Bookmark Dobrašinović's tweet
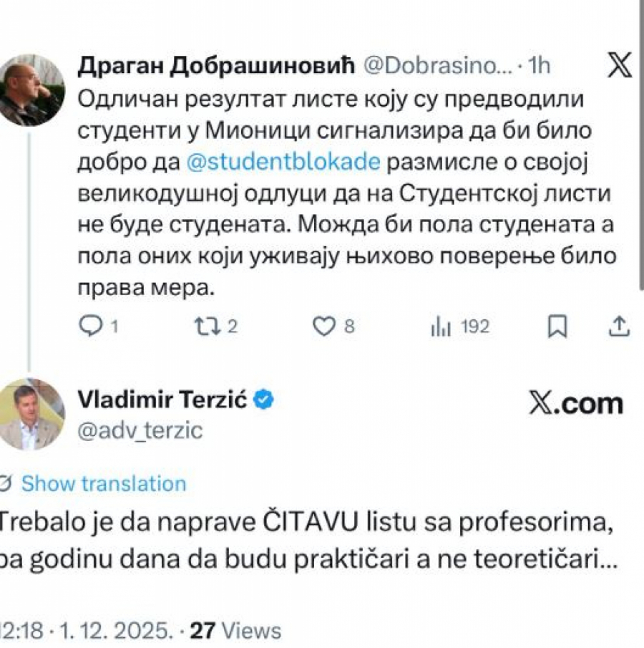This screenshot has height=648, width=644. 557,327
